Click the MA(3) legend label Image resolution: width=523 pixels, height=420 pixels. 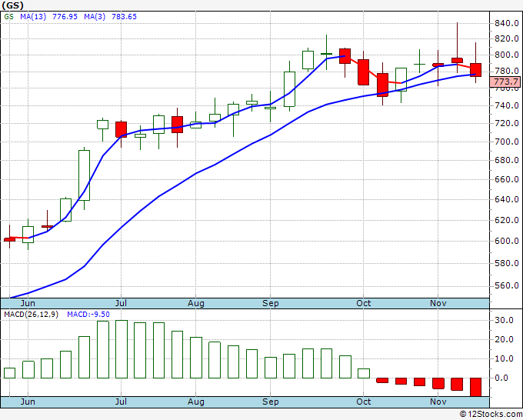click(x=95, y=17)
